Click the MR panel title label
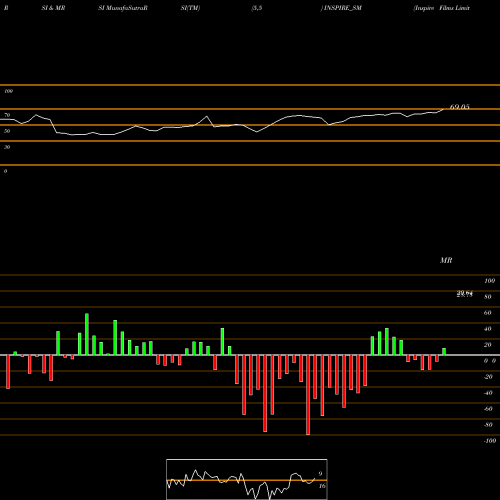Screen dimensions: 500x500 pyautogui.click(x=446, y=260)
